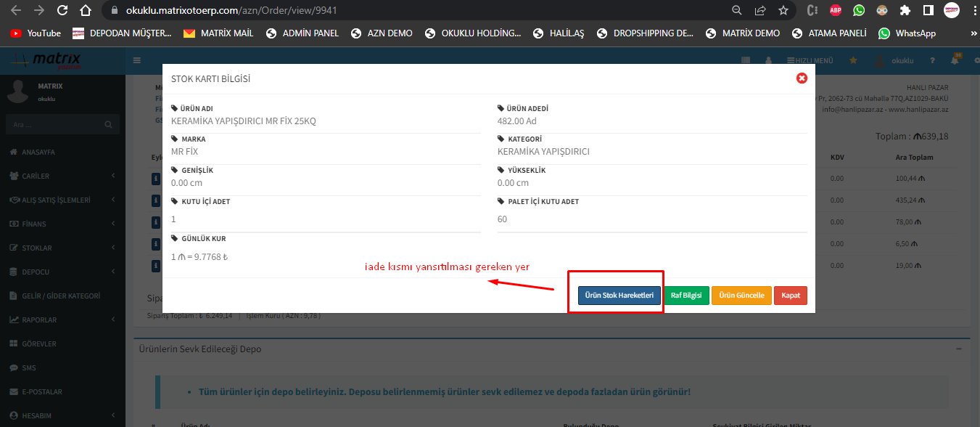Click the green Raf Bilgisi button
Viewport: 980px width, 427px height.
pos(685,296)
